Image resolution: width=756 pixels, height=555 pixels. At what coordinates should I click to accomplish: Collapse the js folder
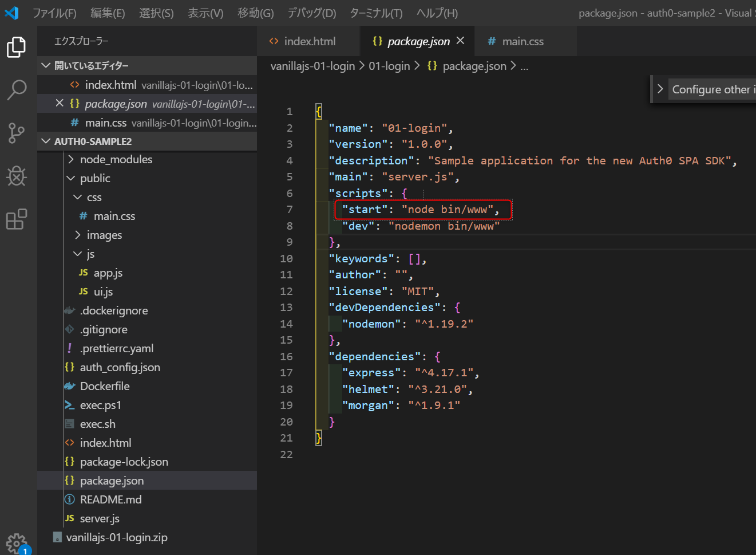point(78,254)
